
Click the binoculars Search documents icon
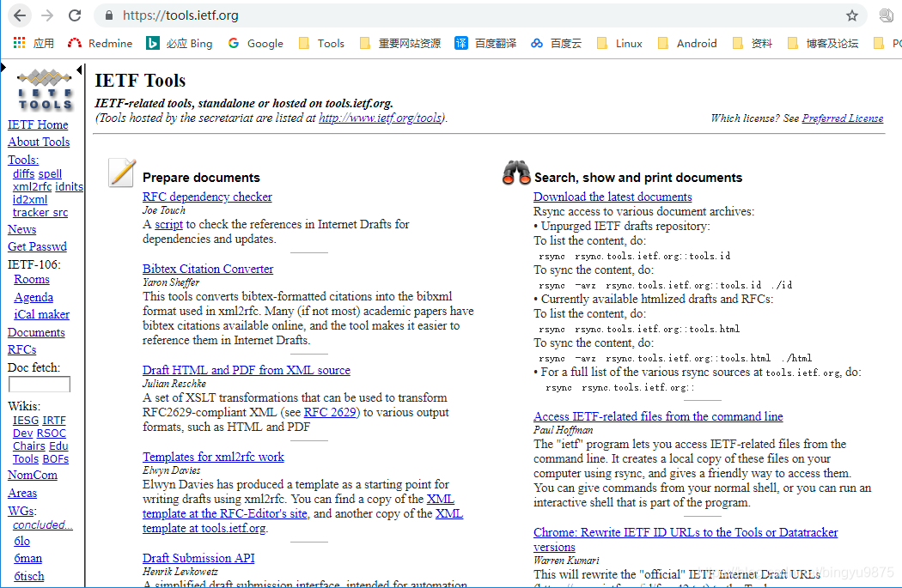click(x=516, y=173)
